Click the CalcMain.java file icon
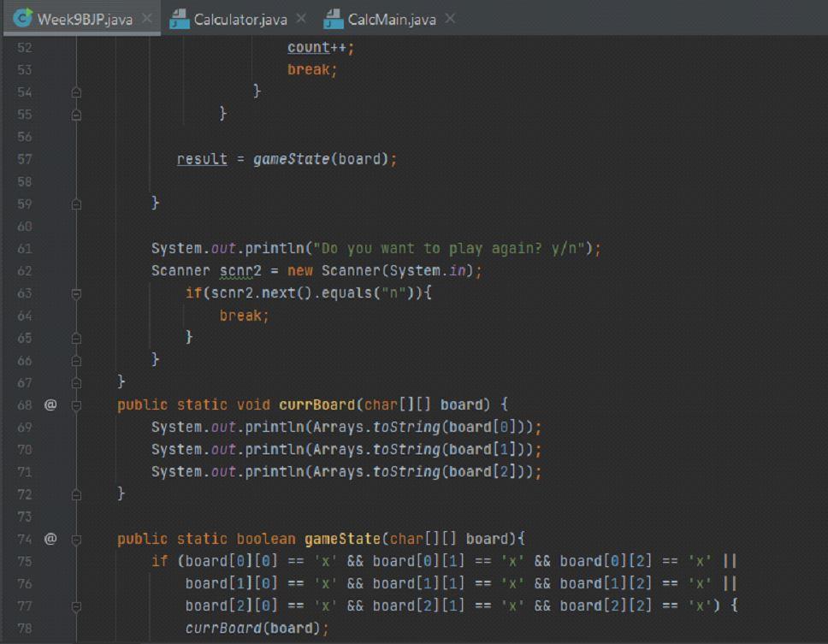 (334, 19)
